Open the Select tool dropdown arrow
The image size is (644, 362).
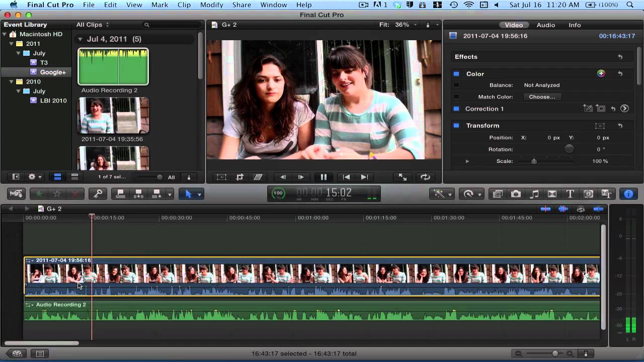click(x=199, y=195)
